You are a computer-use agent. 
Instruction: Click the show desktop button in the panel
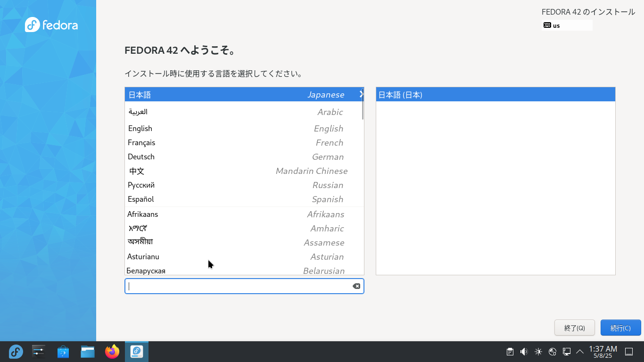coord(629,352)
